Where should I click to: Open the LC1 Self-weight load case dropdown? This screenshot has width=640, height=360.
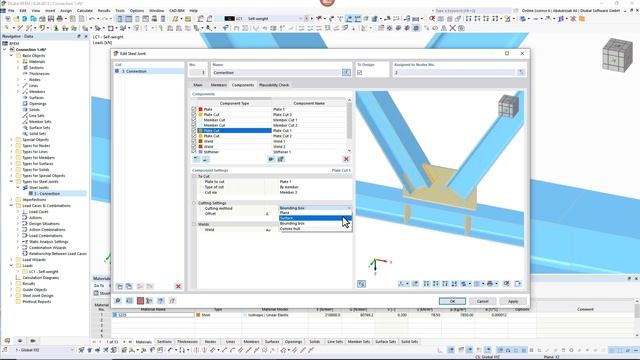pos(300,19)
